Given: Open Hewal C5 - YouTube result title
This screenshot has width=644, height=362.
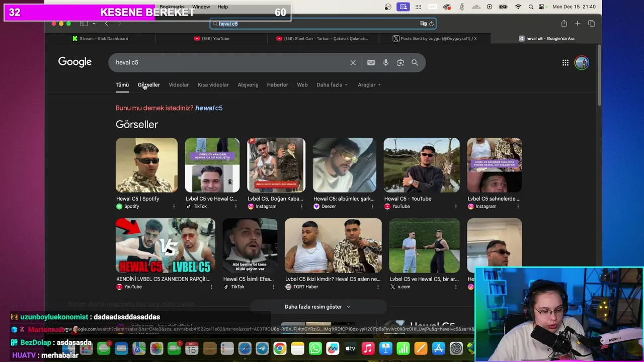Looking at the screenshot, I should click(408, 199).
